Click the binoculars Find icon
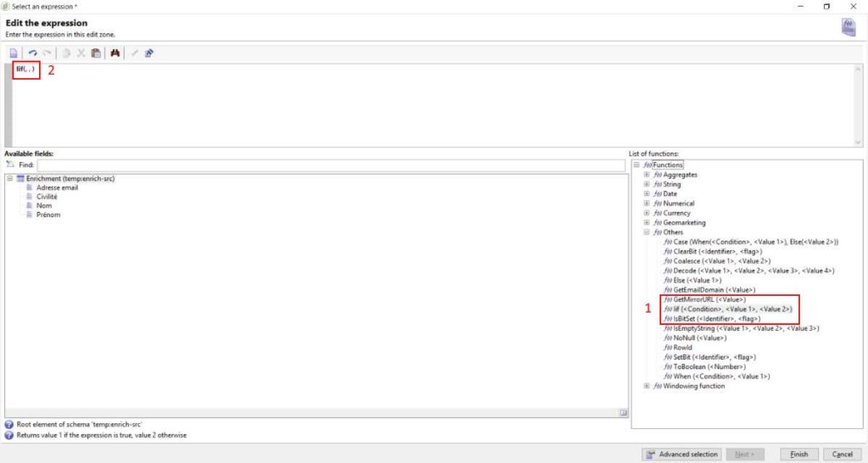This screenshot has width=868, height=463. click(x=115, y=53)
